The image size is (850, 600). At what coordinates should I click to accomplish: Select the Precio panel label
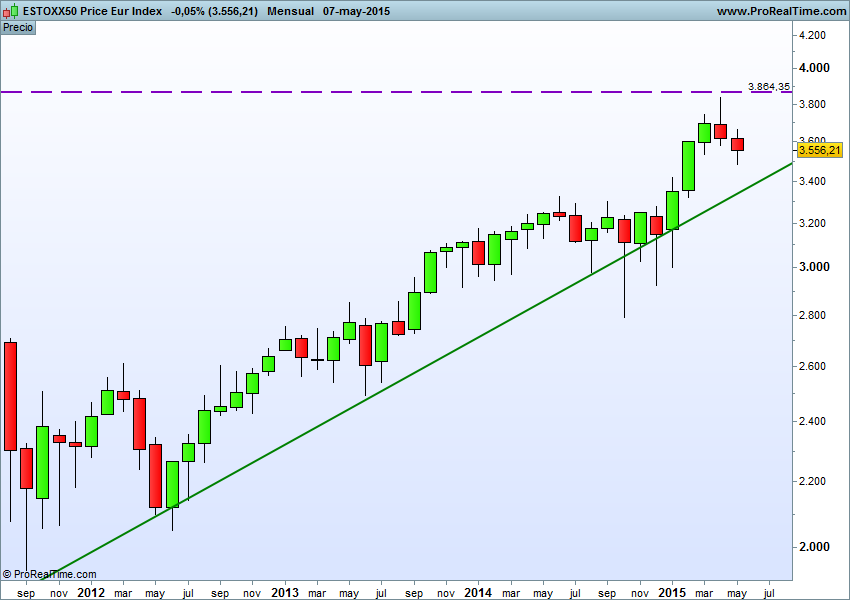(x=18, y=27)
